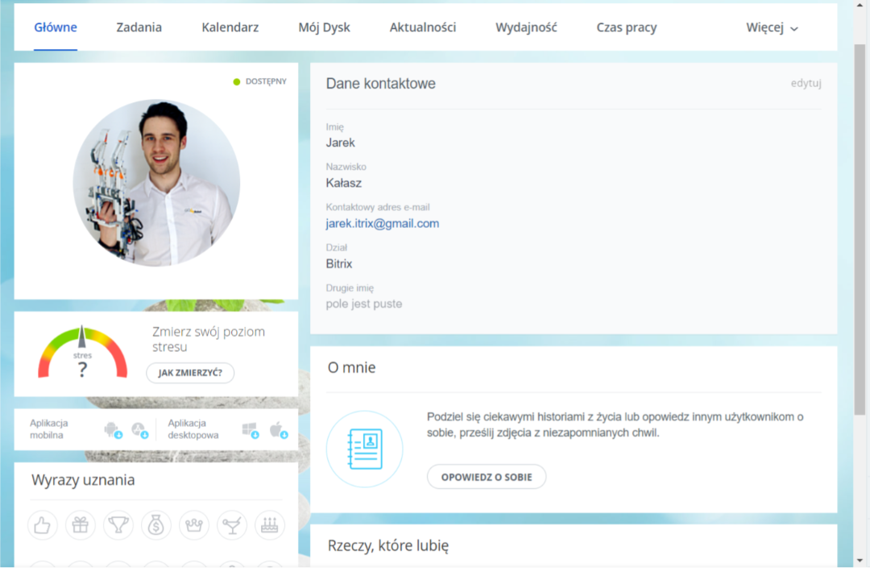Choose the trophy cup appreciation badge

[x=118, y=525]
